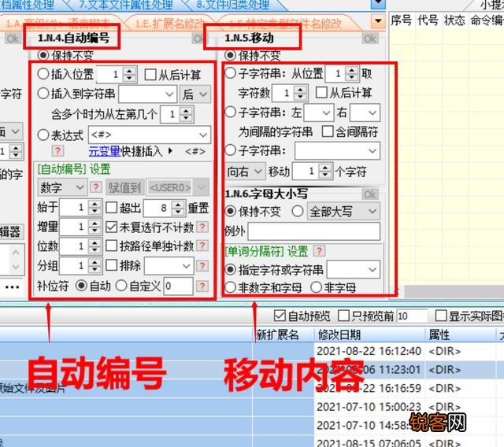The width and height of the screenshot is (504, 447).
Task: Switch to 7.文本文件属性处理 tab
Action: tap(126, 5)
